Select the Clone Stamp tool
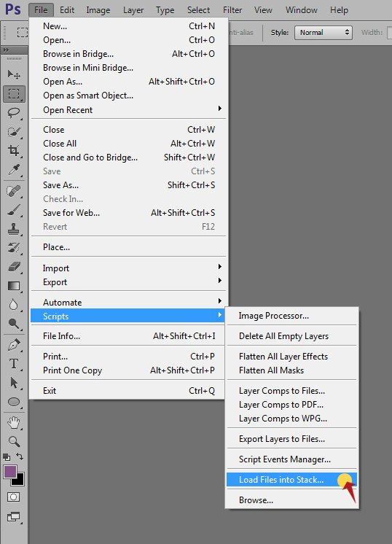Image resolution: width=392 pixels, height=544 pixels. click(x=14, y=229)
